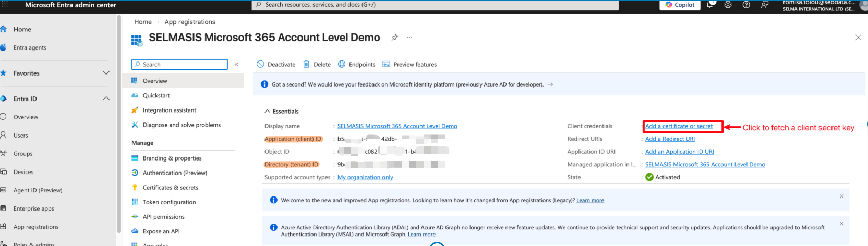Dismiss the ADAL deprecation notice banner
The height and width of the screenshot is (246, 868).
[x=841, y=224]
